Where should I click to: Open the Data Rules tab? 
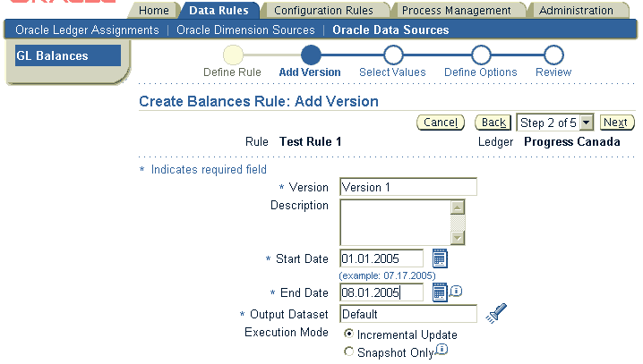219,10
